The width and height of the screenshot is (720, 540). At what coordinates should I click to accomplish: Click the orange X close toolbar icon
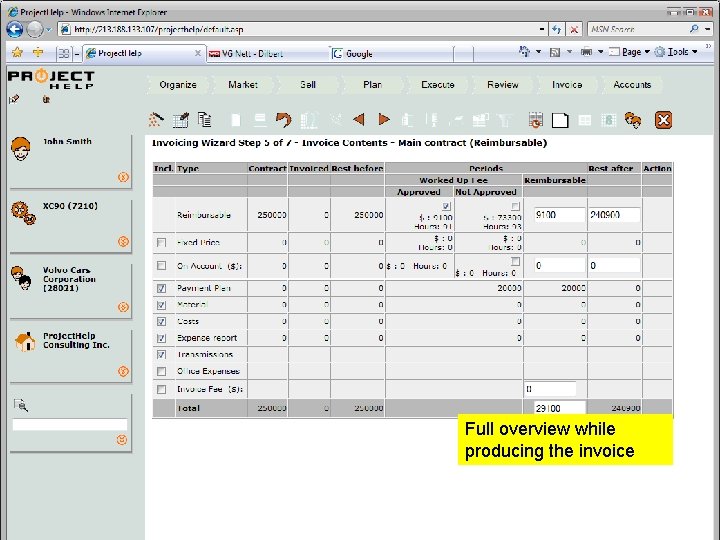[664, 120]
